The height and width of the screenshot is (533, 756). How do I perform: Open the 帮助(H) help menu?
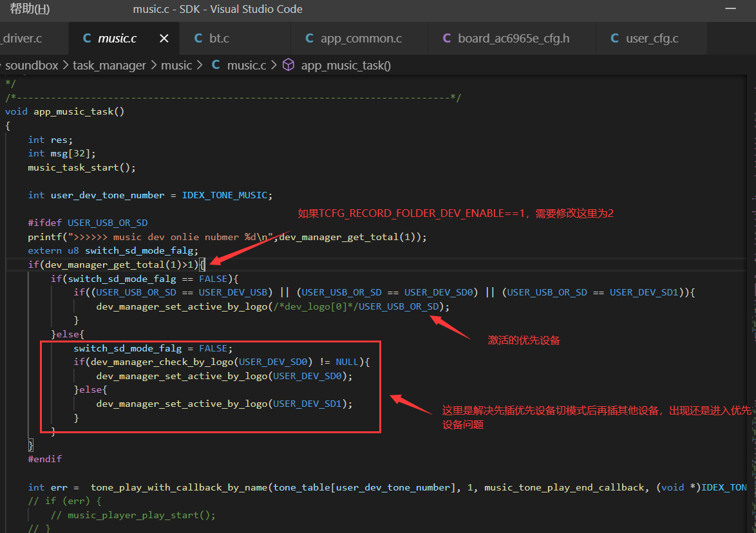[x=30, y=8]
